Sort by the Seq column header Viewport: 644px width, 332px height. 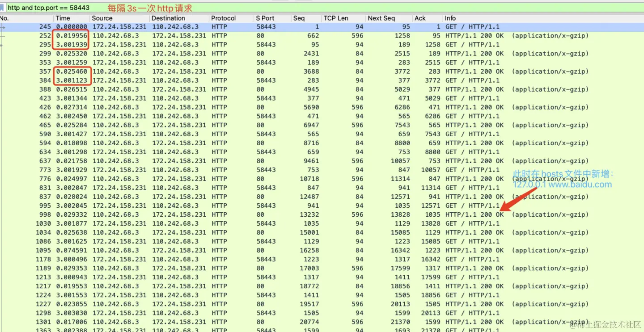pos(306,18)
